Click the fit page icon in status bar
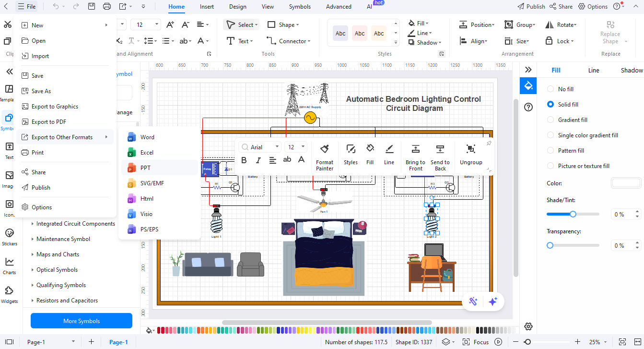 click(x=622, y=342)
